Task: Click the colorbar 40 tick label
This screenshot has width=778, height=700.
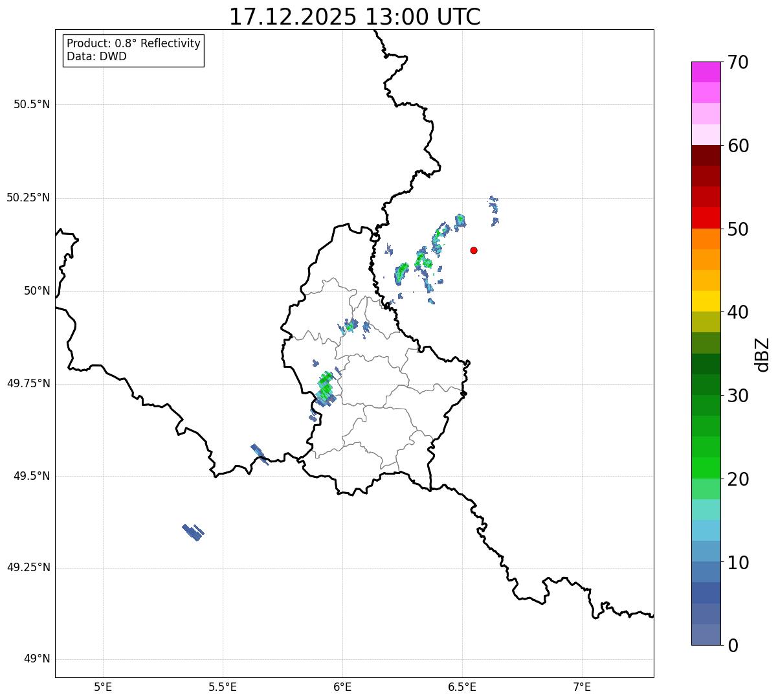Action: [x=738, y=313]
